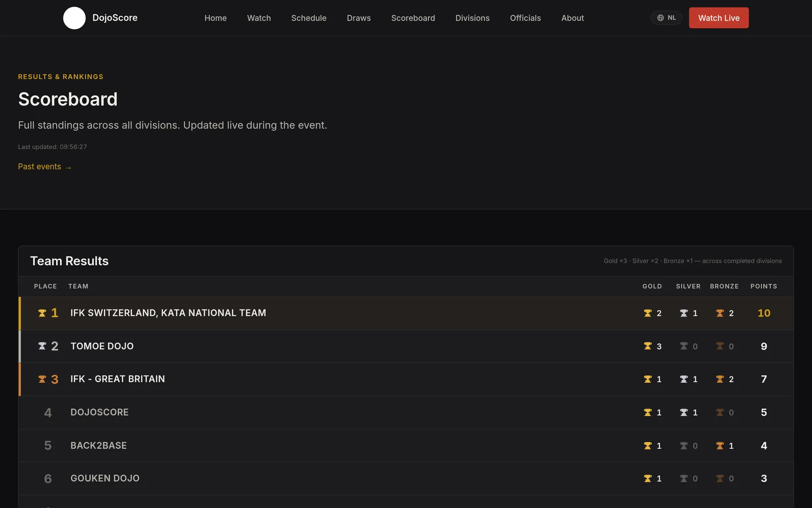Select the TOMOE DOJO team name
This screenshot has height=508, width=812.
coord(102,346)
